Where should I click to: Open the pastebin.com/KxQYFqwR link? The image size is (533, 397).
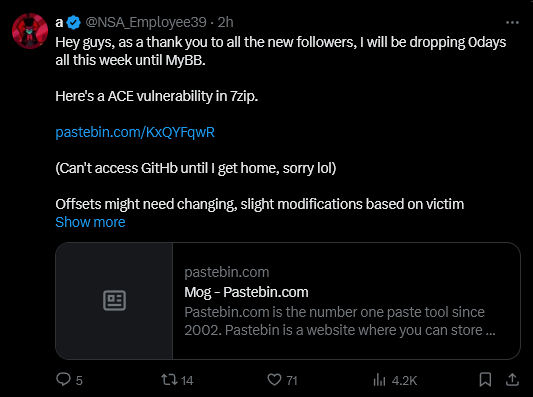[135, 132]
